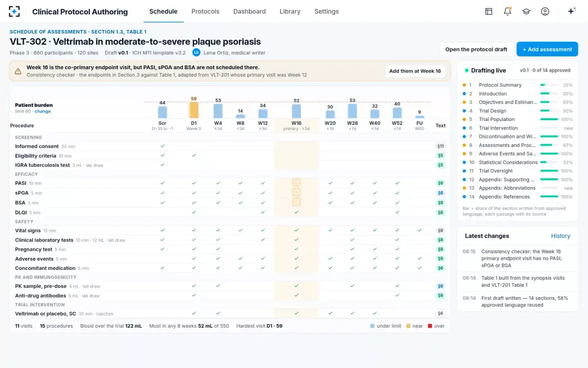
Task: Click the §8 badge for Vital signs
Action: coord(441,230)
